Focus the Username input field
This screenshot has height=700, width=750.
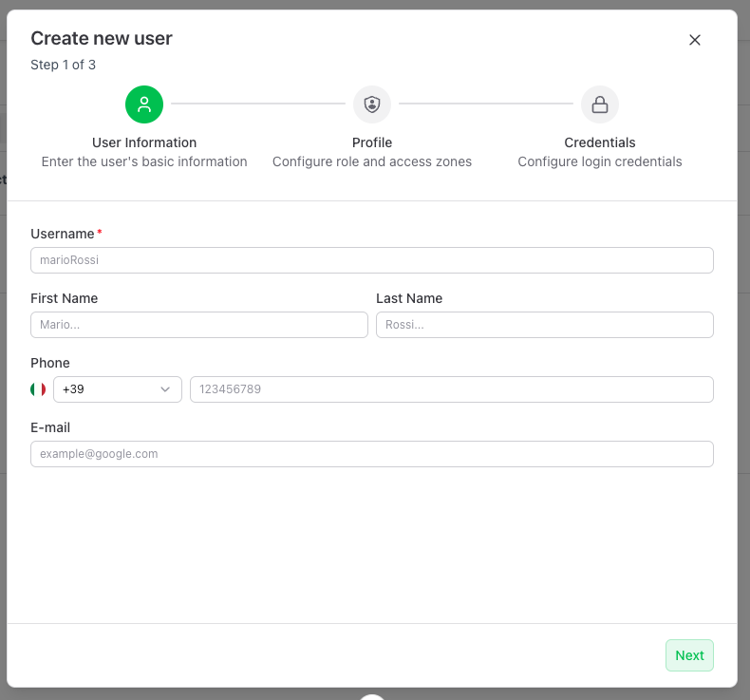[372, 260]
